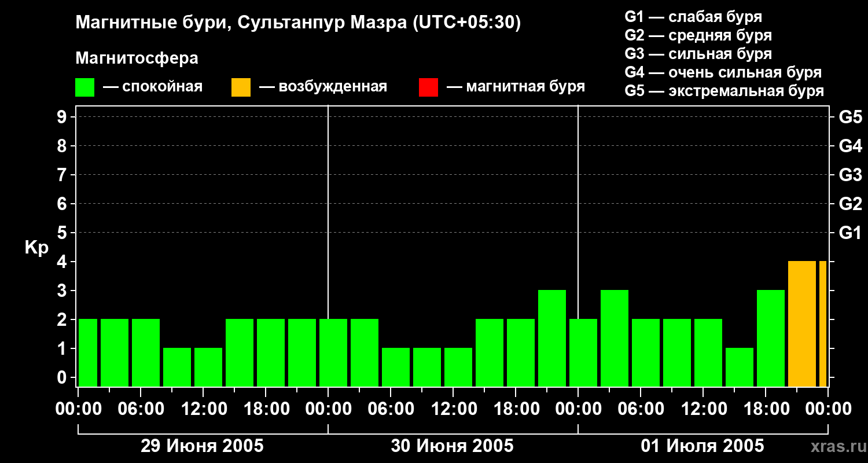Click the '12:00' tick label for 30 Июня

[x=453, y=409]
